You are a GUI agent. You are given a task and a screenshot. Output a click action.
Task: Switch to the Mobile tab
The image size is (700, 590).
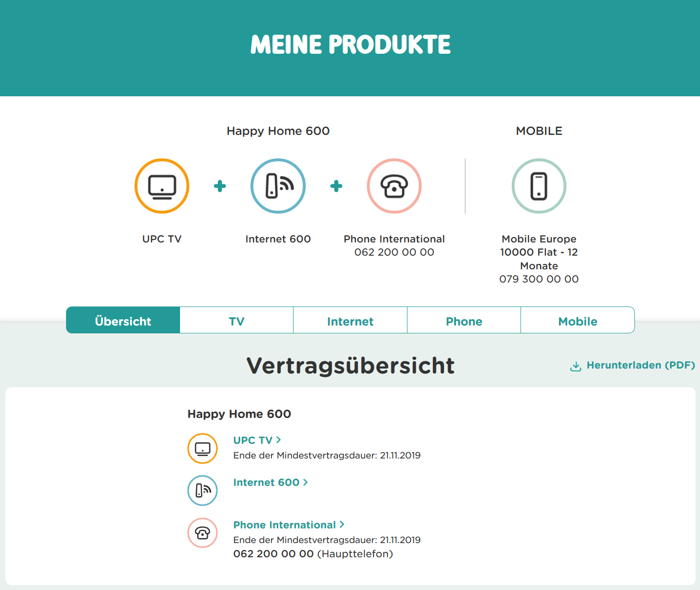point(578,320)
